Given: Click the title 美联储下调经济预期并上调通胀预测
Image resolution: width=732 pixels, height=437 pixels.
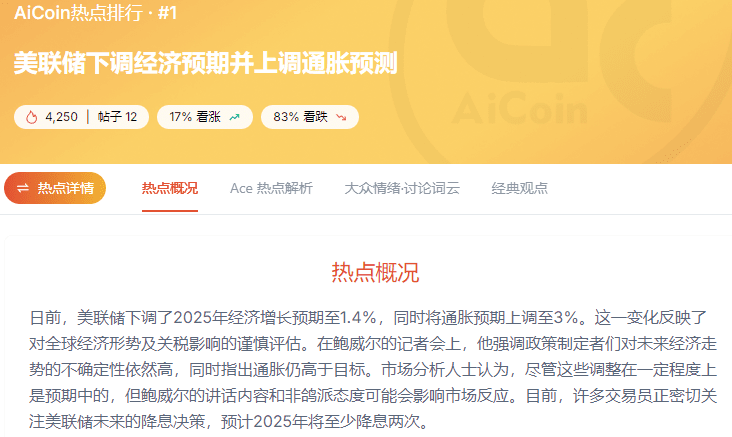Looking at the screenshot, I should 205,63.
